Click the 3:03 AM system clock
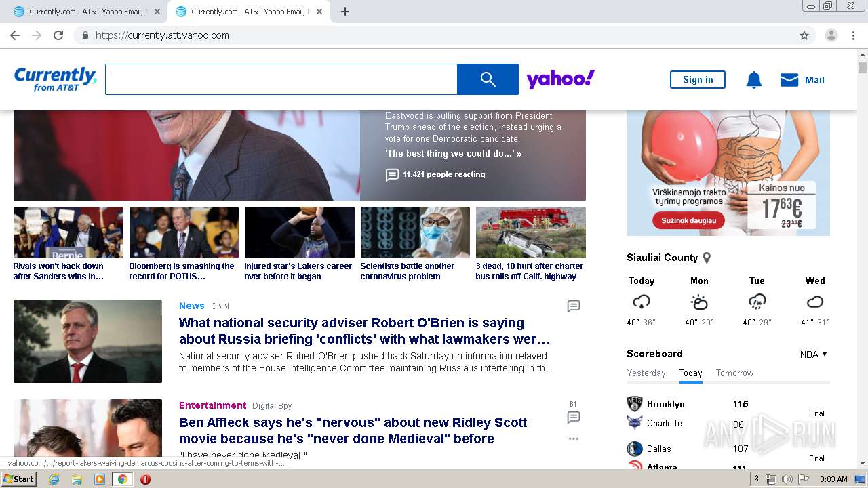 [x=833, y=479]
